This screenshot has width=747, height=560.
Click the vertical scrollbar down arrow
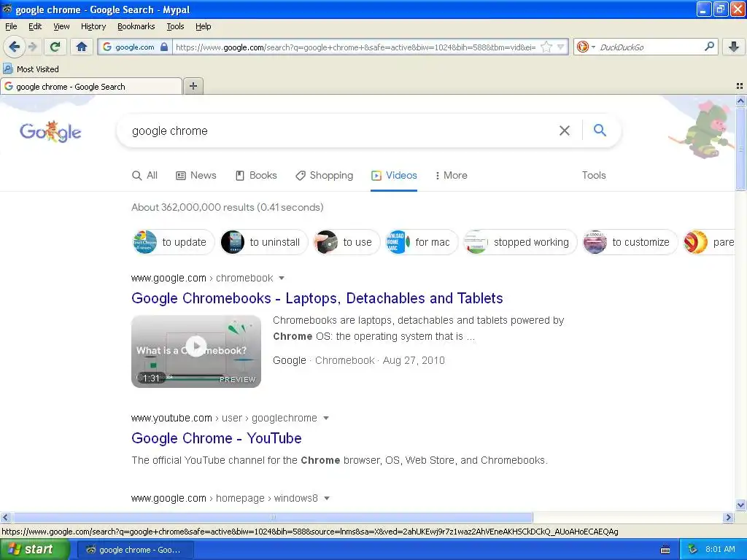[740, 505]
